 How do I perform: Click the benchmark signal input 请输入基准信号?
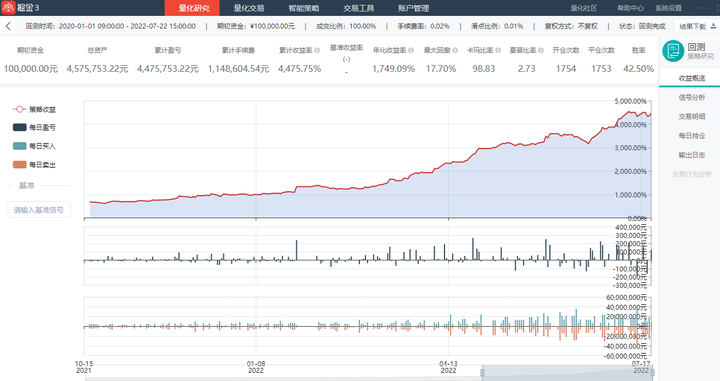[x=39, y=210]
